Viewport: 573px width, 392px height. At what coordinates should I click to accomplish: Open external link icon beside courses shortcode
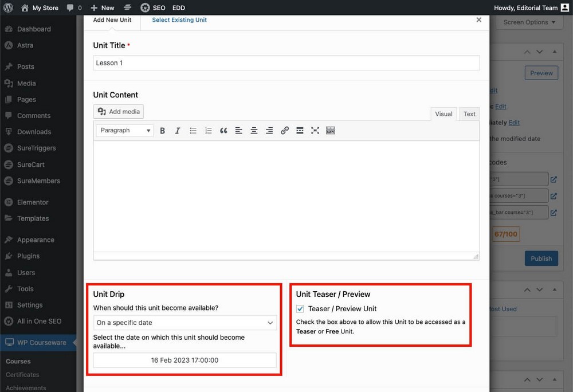click(554, 196)
